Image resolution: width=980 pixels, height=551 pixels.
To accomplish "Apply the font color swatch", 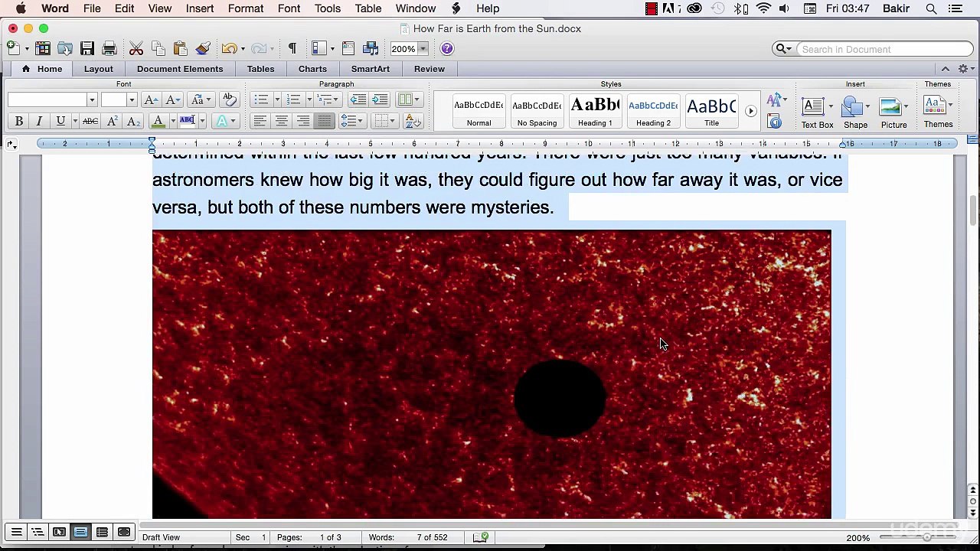I will [x=158, y=121].
